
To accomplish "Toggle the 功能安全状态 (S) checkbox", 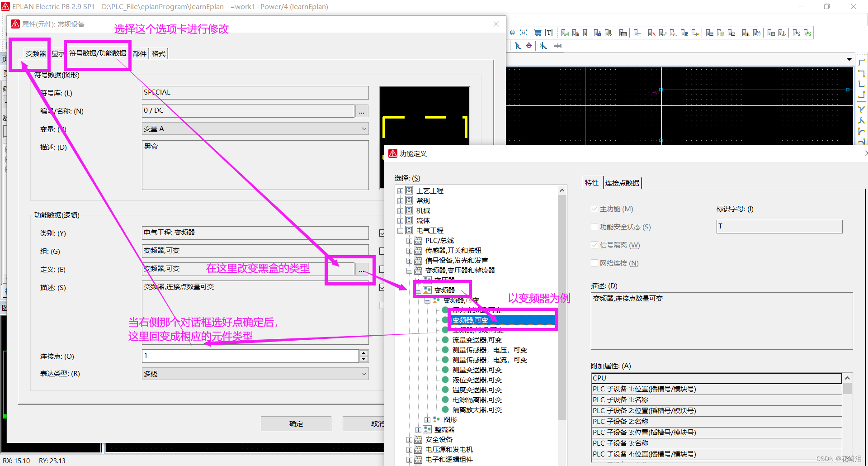I will [x=594, y=227].
